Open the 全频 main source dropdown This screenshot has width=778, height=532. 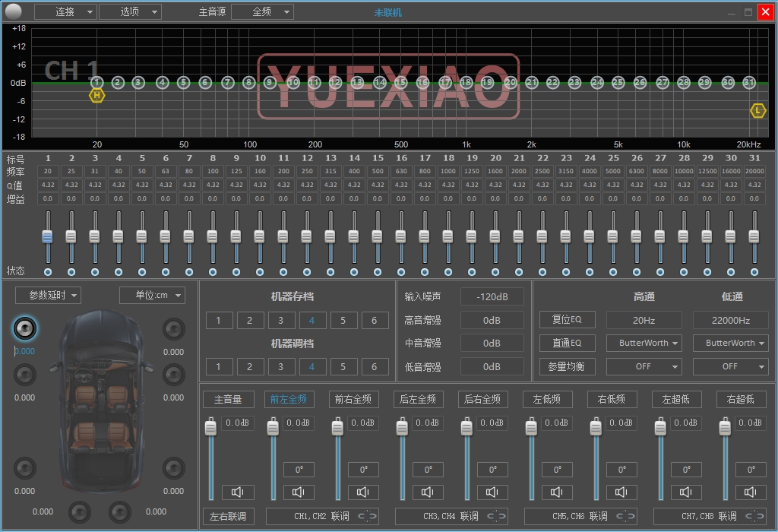tap(262, 11)
